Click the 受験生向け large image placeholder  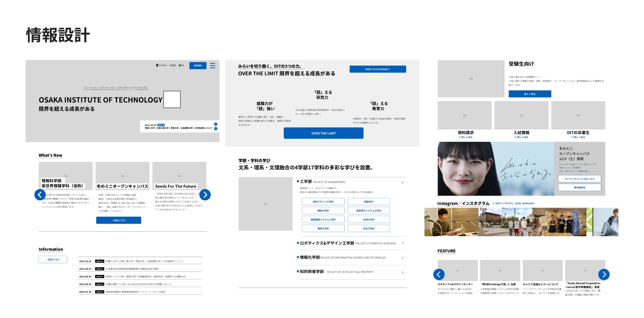tap(471, 79)
